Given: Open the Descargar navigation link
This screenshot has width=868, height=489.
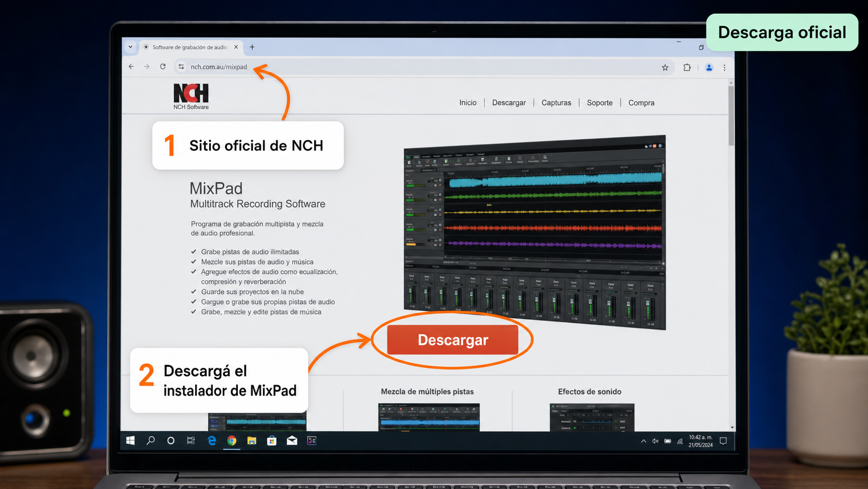Looking at the screenshot, I should 509,103.
